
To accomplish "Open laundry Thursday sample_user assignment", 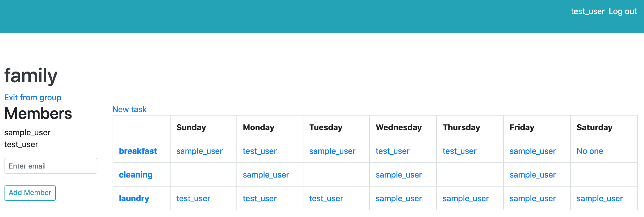I will pyautogui.click(x=466, y=198).
